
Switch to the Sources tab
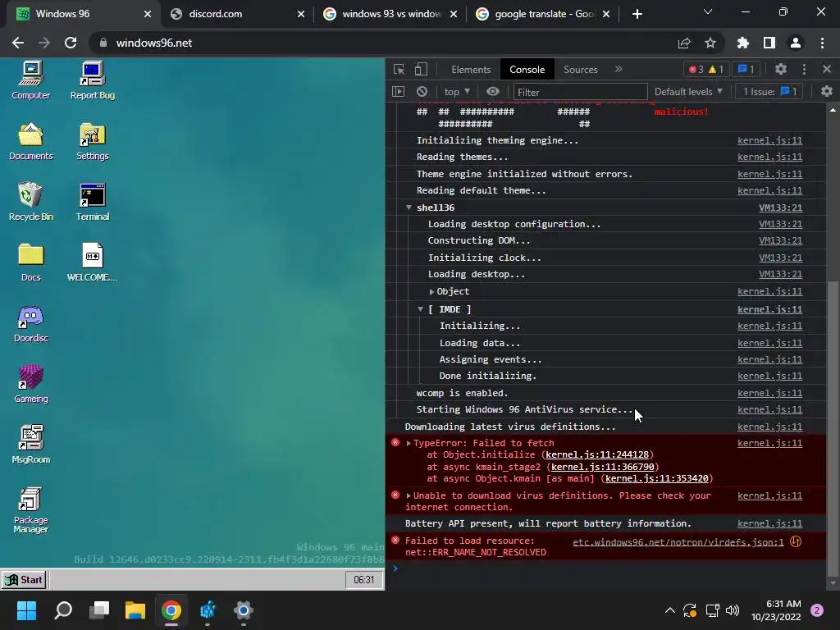click(x=580, y=70)
